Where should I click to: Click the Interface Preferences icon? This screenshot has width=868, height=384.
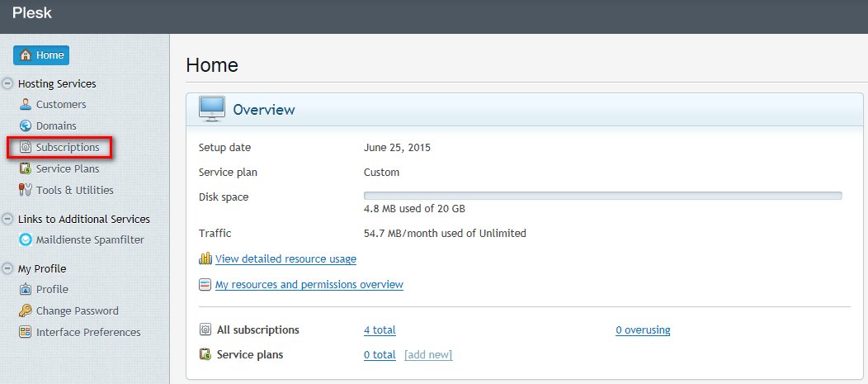tap(26, 333)
